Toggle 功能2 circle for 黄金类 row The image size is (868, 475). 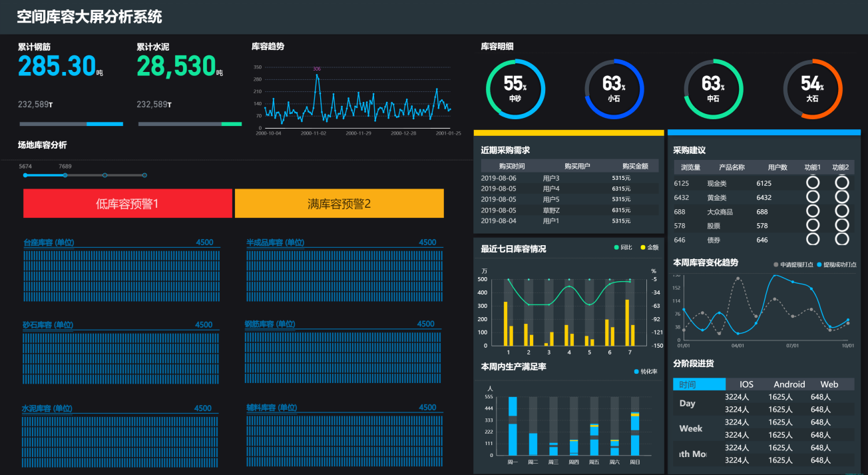point(842,197)
